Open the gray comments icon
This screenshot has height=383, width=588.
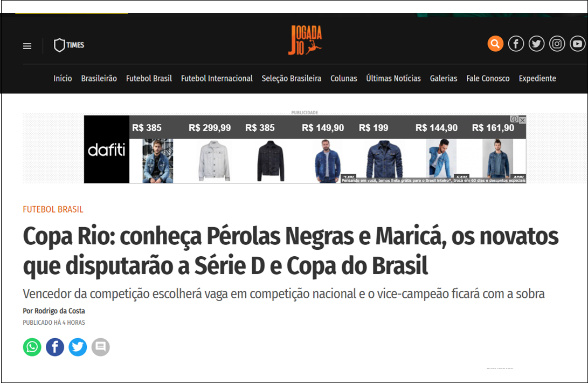click(x=100, y=347)
